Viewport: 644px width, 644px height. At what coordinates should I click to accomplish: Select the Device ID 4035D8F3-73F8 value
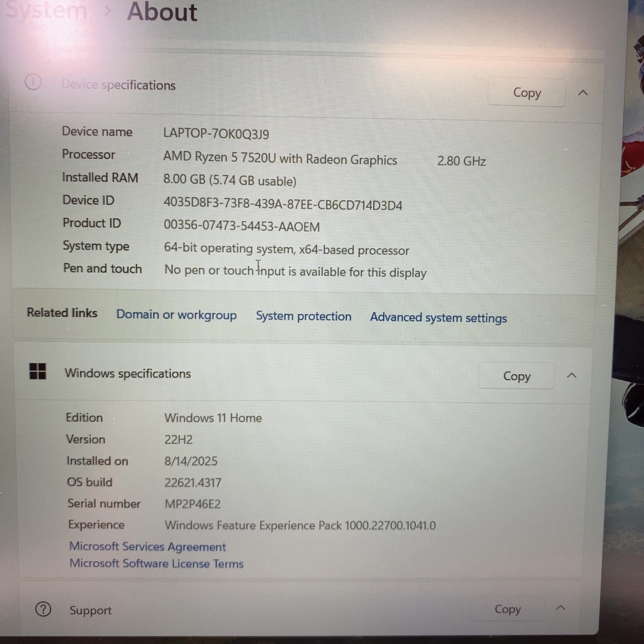[283, 204]
